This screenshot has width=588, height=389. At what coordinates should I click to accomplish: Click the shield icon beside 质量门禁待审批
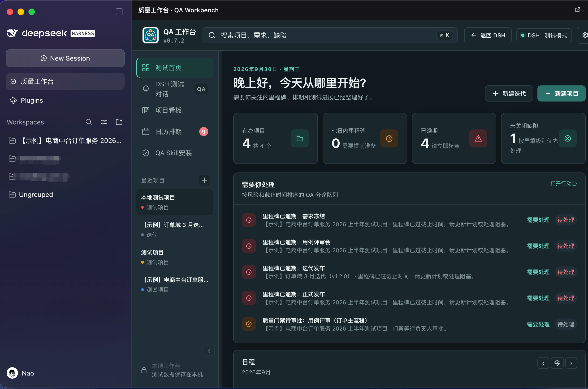pos(249,324)
